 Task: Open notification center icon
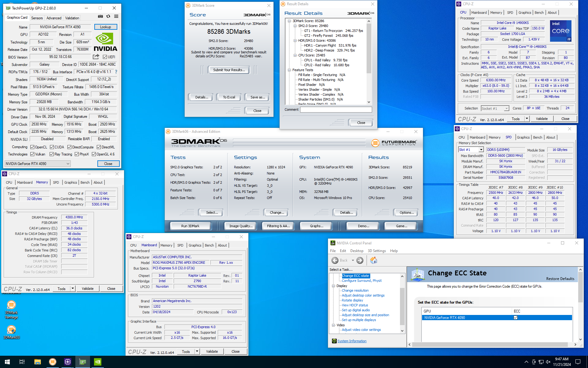tap(578, 362)
